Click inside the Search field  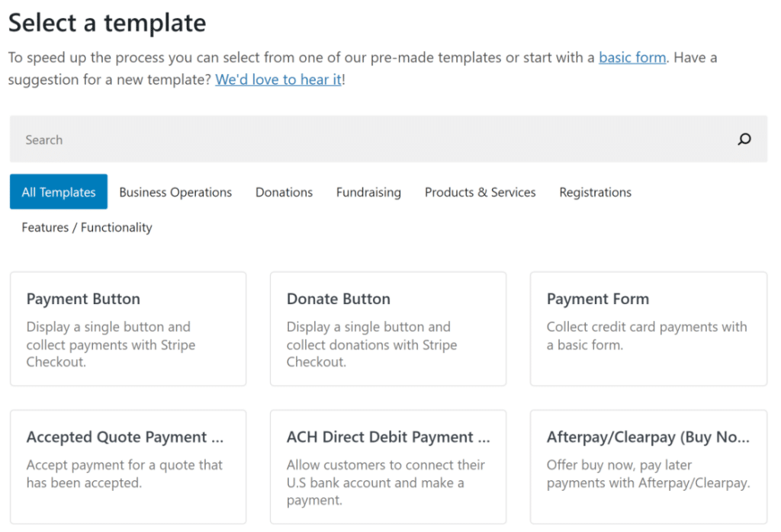click(x=229, y=139)
